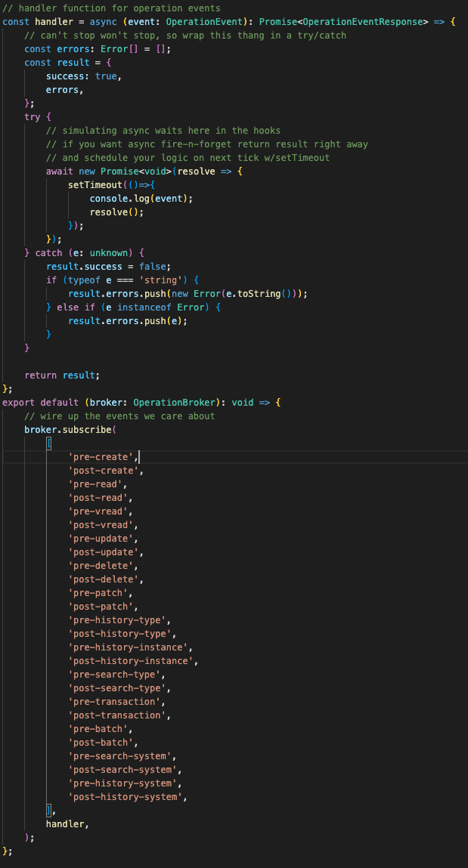Click the 'post-history-instance' string
This screenshot has width=468, height=868.
coord(131,661)
